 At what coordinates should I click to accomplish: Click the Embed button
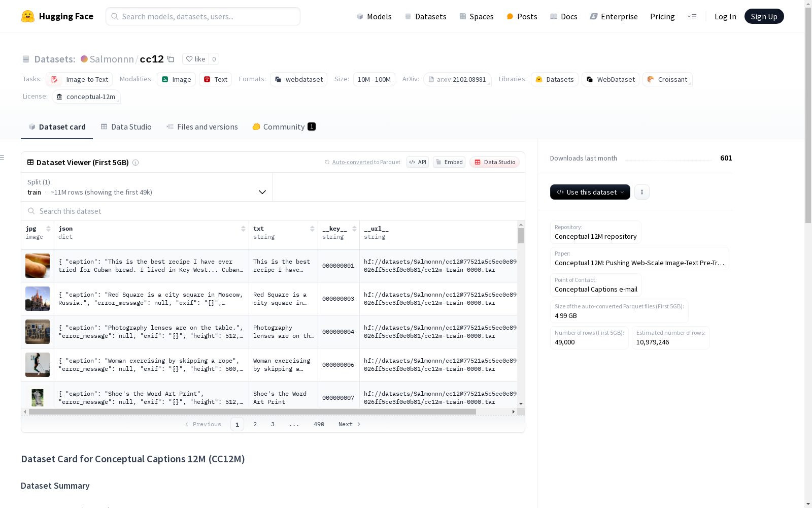[x=449, y=162]
